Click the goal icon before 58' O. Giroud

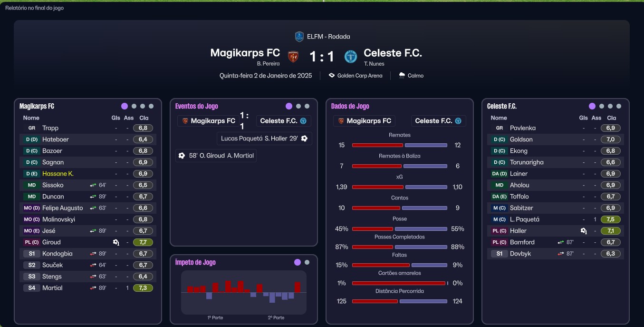pyautogui.click(x=182, y=156)
